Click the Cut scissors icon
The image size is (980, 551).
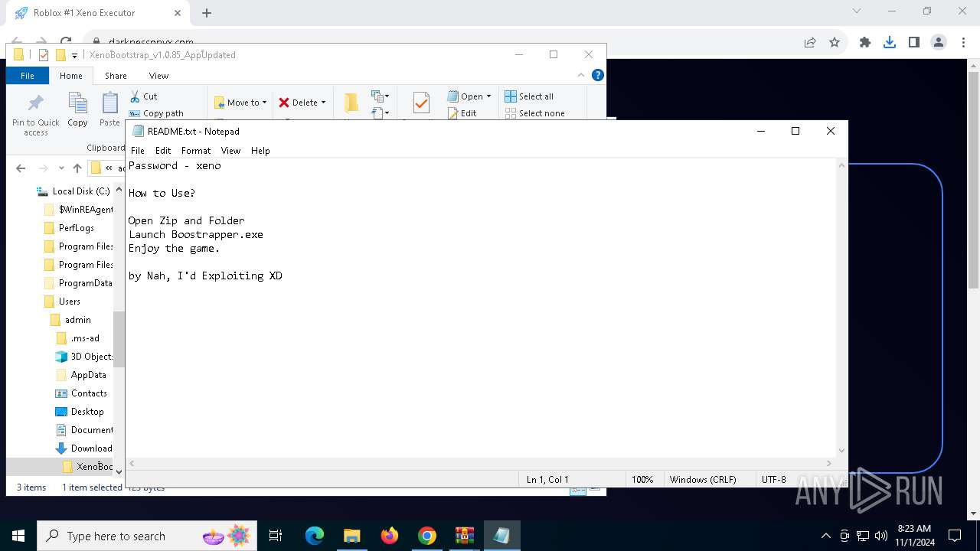pos(135,96)
